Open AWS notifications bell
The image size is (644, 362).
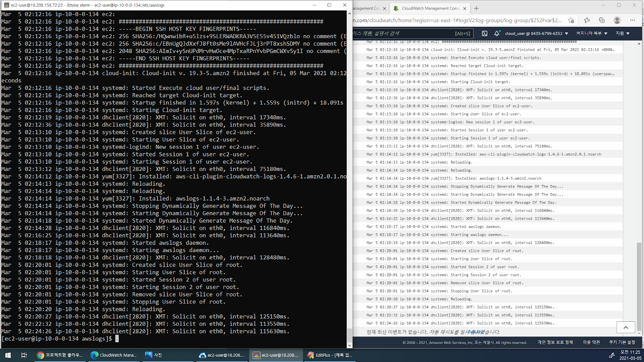497,33
